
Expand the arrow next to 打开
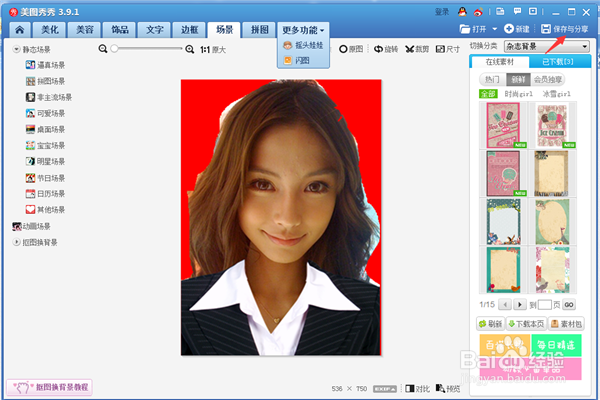[x=494, y=29]
